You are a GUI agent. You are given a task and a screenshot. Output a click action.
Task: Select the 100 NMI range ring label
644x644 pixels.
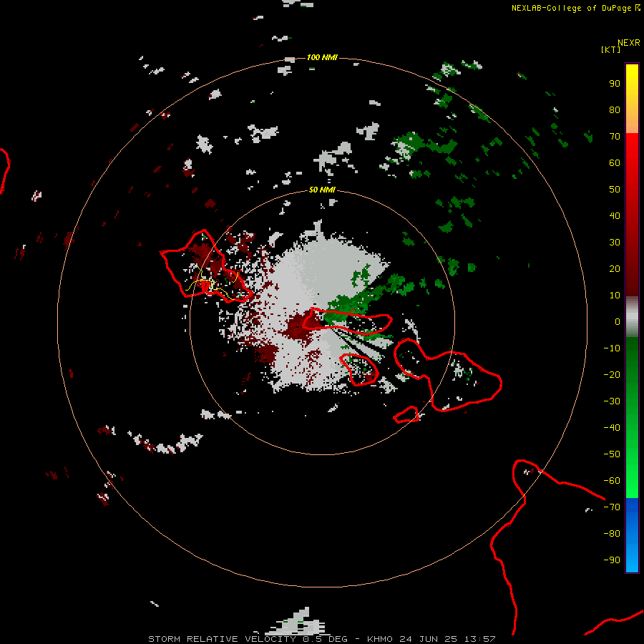[322, 57]
